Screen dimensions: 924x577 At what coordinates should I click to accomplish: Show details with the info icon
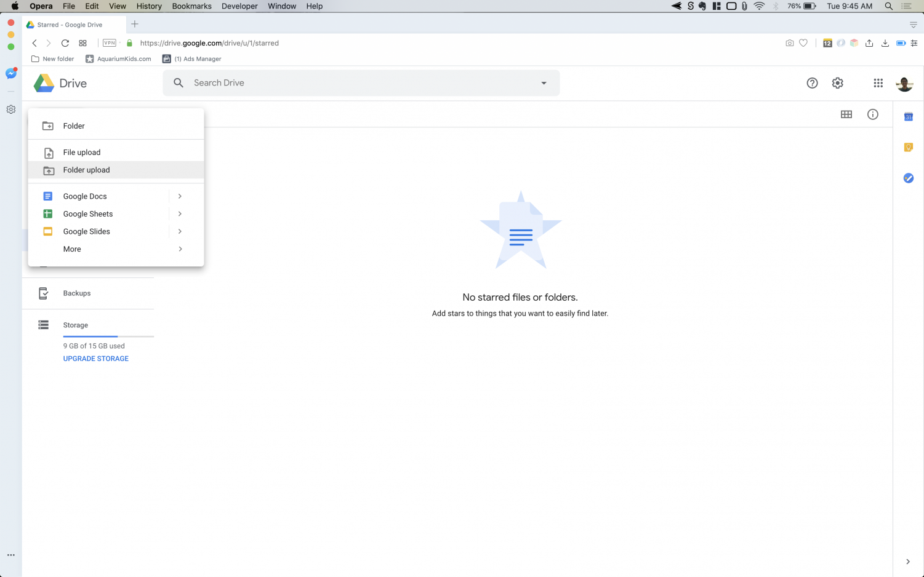click(872, 114)
